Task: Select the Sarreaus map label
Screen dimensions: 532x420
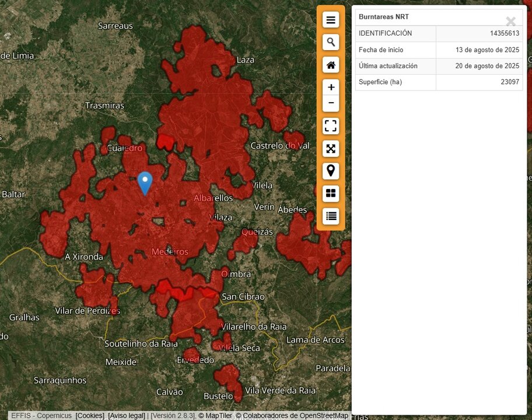Action: click(116, 26)
